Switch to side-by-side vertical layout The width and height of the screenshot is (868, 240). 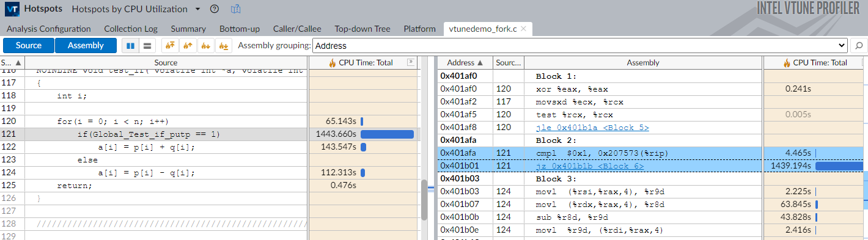(130, 46)
